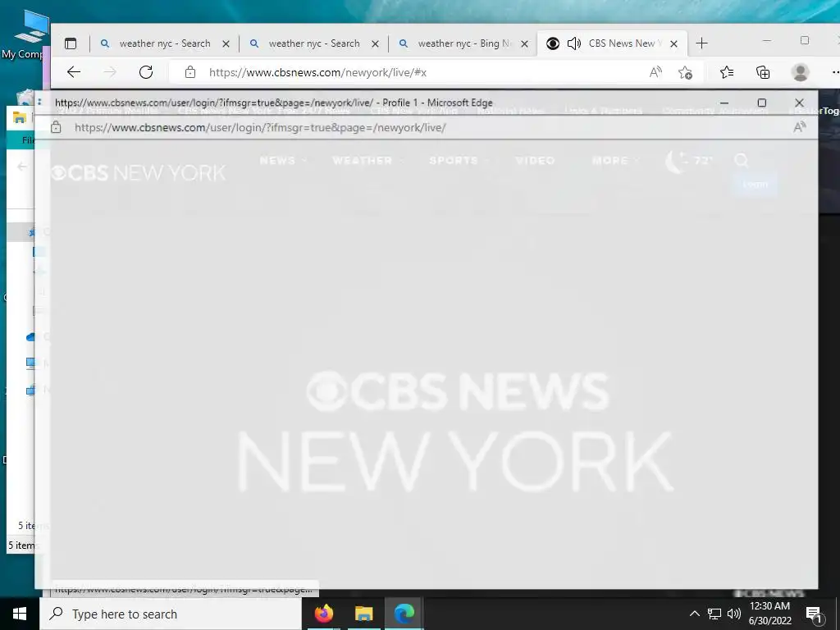Click main window address bar URL
The image size is (840, 630).
(317, 72)
